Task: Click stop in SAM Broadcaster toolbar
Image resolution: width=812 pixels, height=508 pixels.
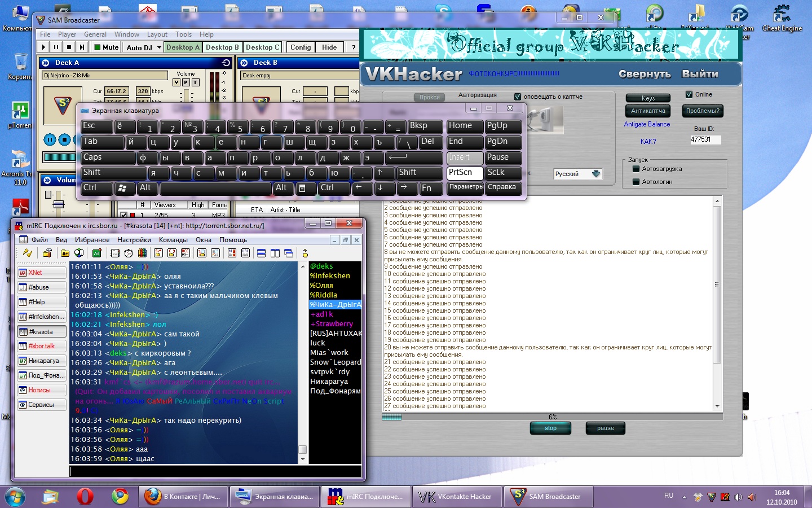Action: click(69, 47)
